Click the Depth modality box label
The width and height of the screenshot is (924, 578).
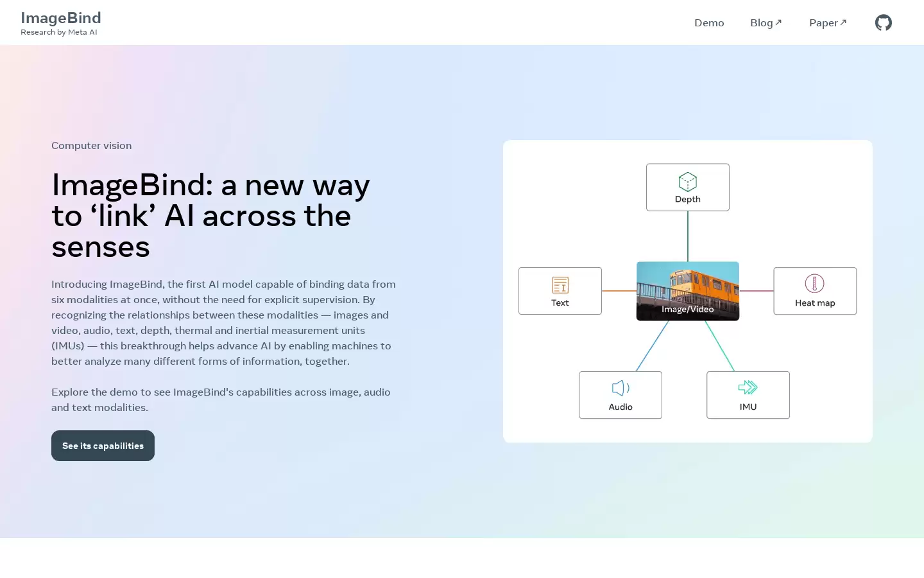click(688, 199)
